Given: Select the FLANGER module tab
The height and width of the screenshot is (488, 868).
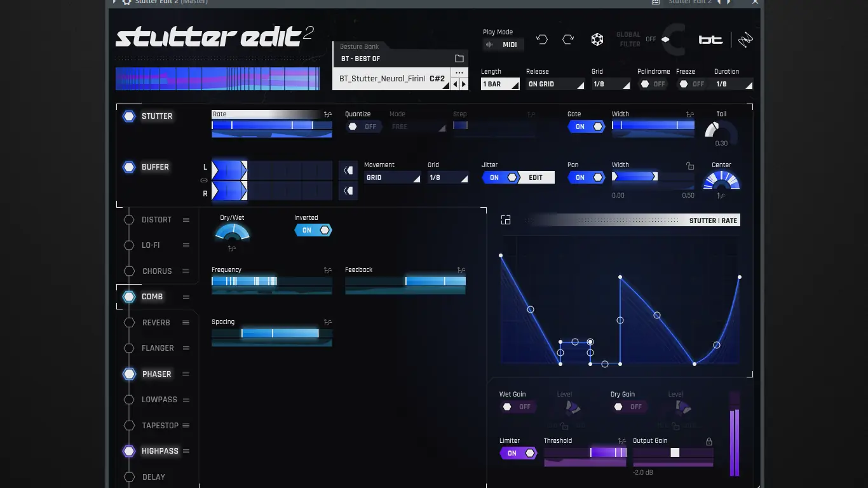Looking at the screenshot, I should [x=158, y=348].
